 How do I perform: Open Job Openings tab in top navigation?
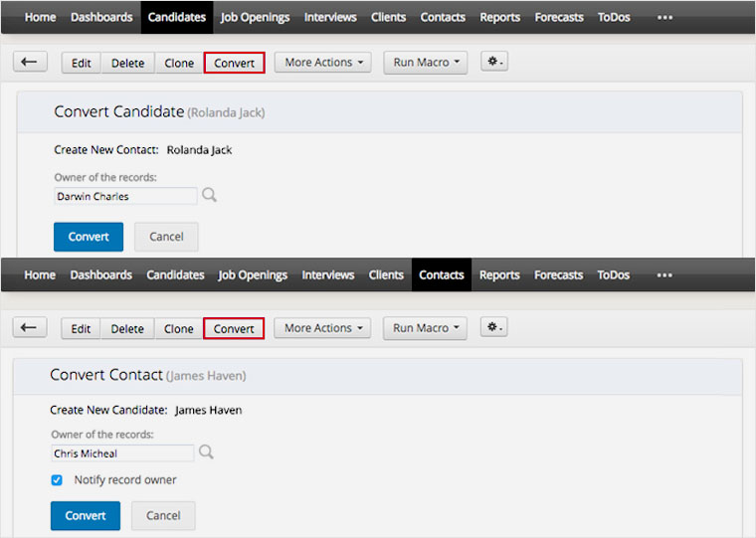coord(255,17)
